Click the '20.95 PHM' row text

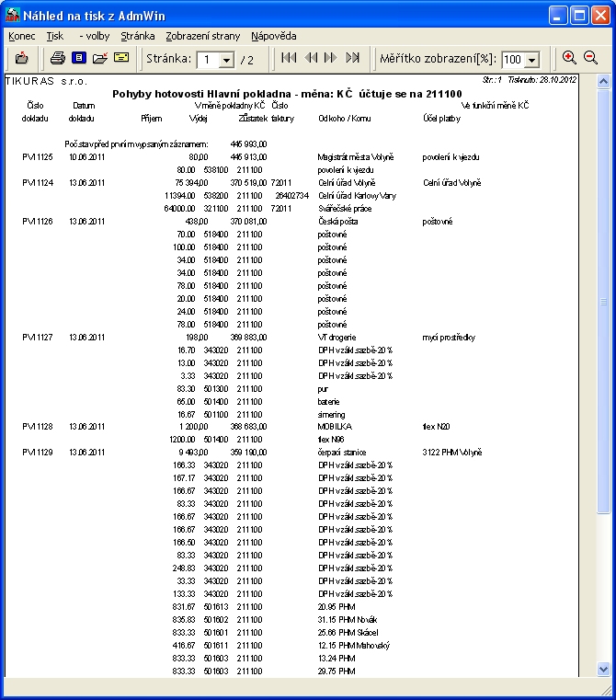337,607
